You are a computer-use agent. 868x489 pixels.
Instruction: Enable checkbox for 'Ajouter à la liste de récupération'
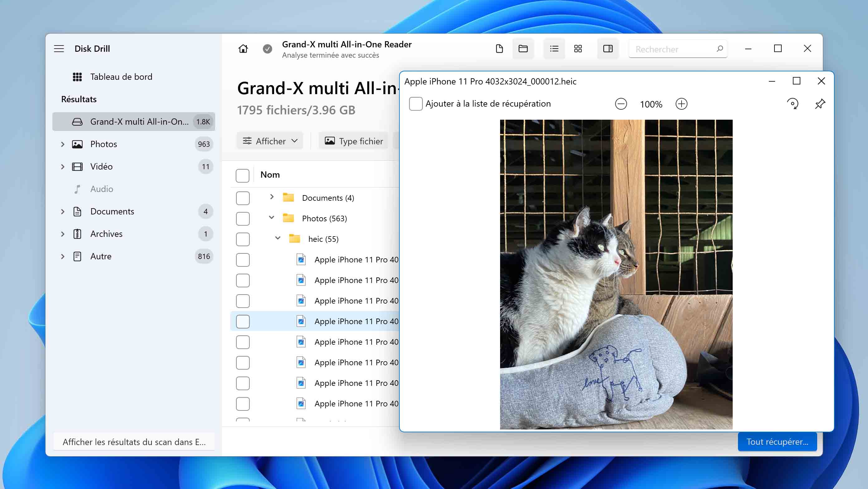(415, 103)
